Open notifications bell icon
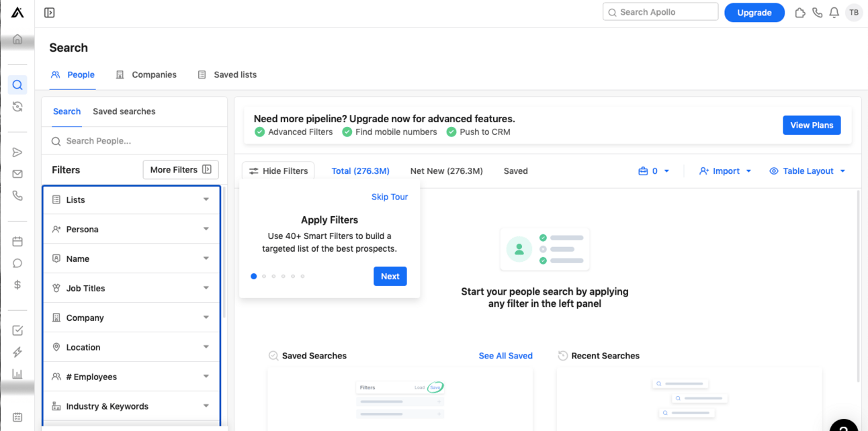The image size is (868, 431). [x=834, y=12]
